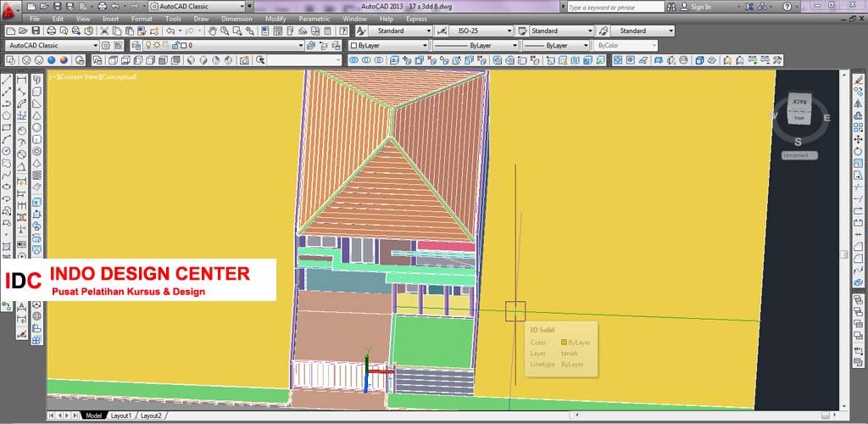The width and height of the screenshot is (868, 424).
Task: Select the Line tool in Draw toolbar
Action: click(x=7, y=81)
